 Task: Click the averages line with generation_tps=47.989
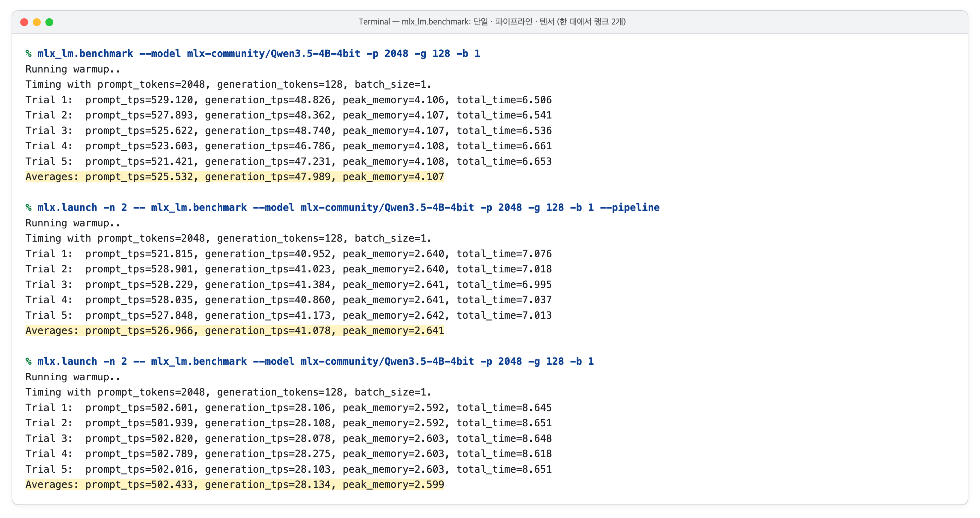point(235,177)
